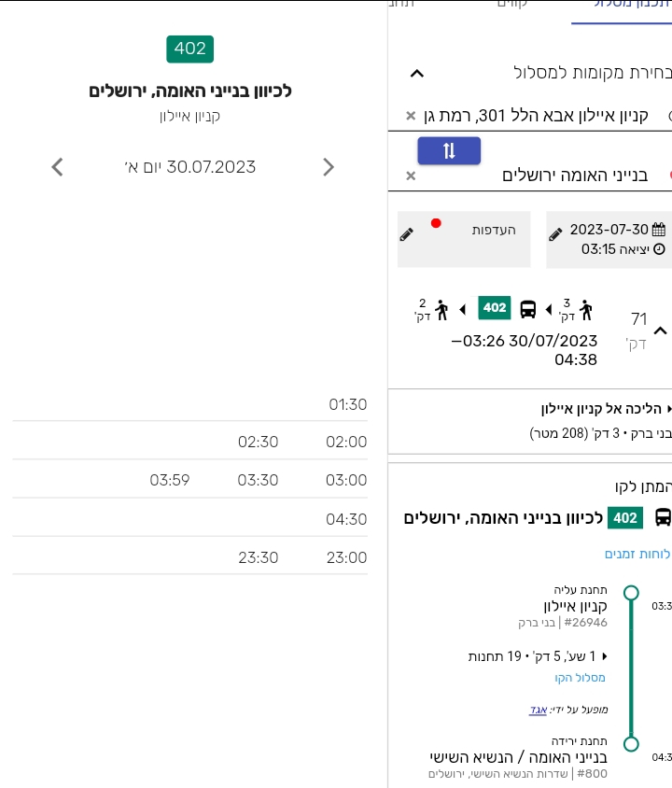The width and height of the screenshot is (672, 788).
Task: Click the calendar icon next to 2023-07-30
Action: (x=659, y=229)
